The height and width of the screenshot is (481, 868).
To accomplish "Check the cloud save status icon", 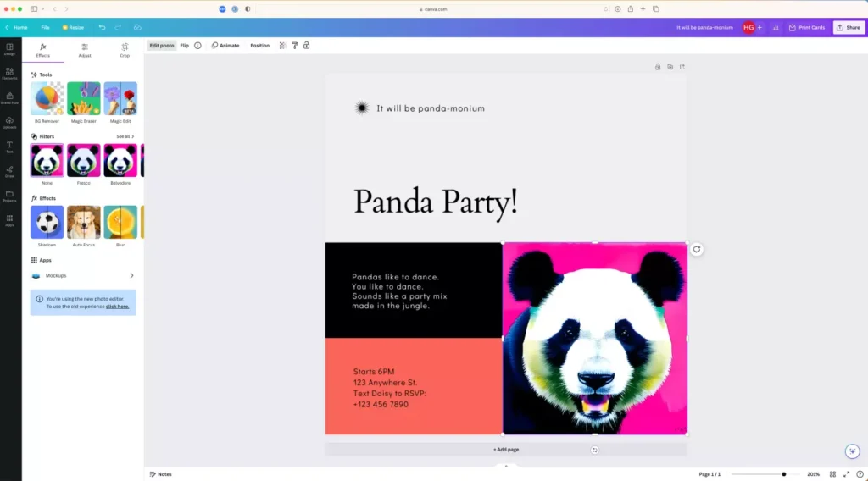I will pyautogui.click(x=137, y=27).
